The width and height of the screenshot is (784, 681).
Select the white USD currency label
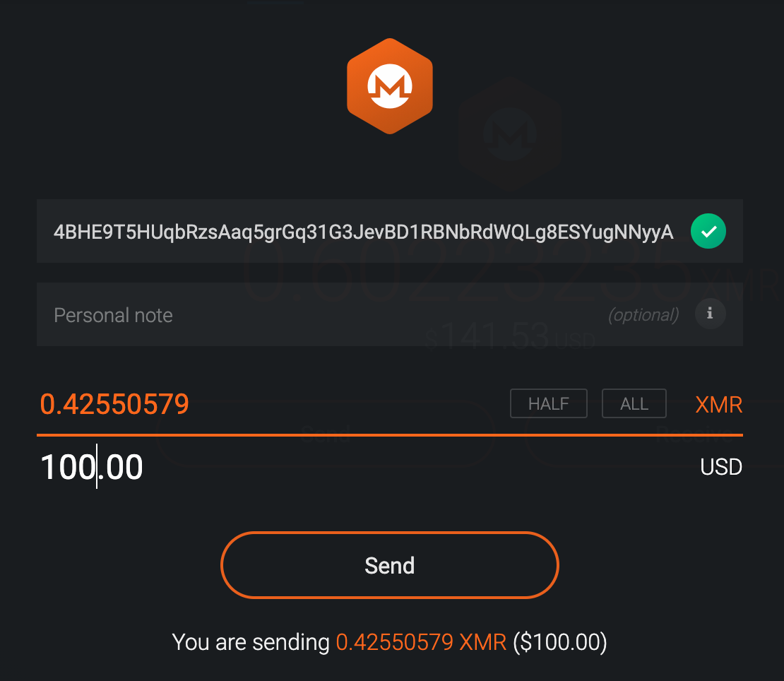coord(720,467)
